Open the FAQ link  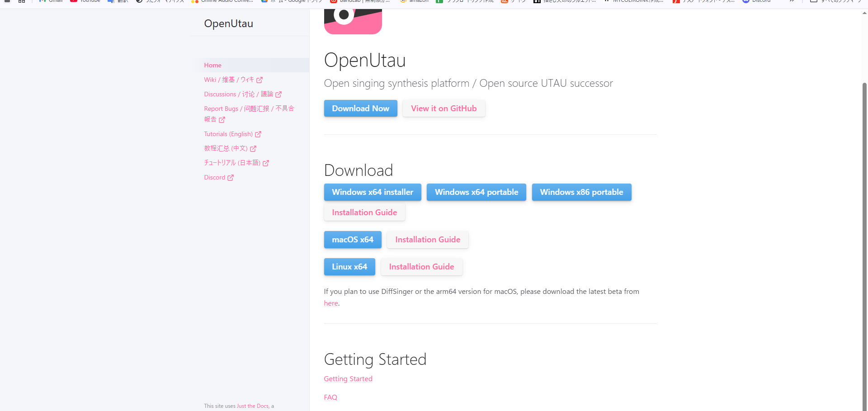[330, 397]
